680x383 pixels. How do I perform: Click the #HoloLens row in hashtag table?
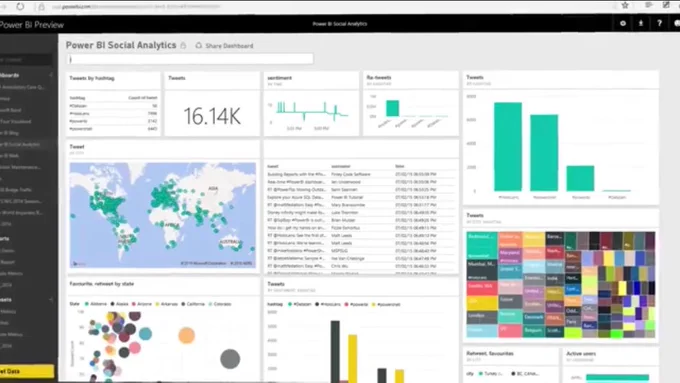(x=113, y=114)
